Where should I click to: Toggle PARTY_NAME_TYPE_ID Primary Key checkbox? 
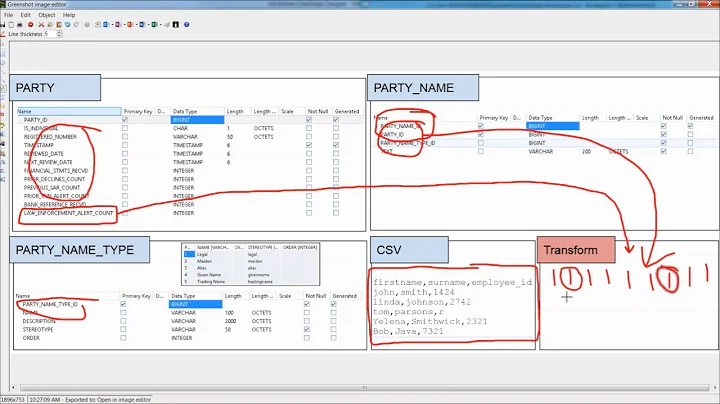pos(123,304)
